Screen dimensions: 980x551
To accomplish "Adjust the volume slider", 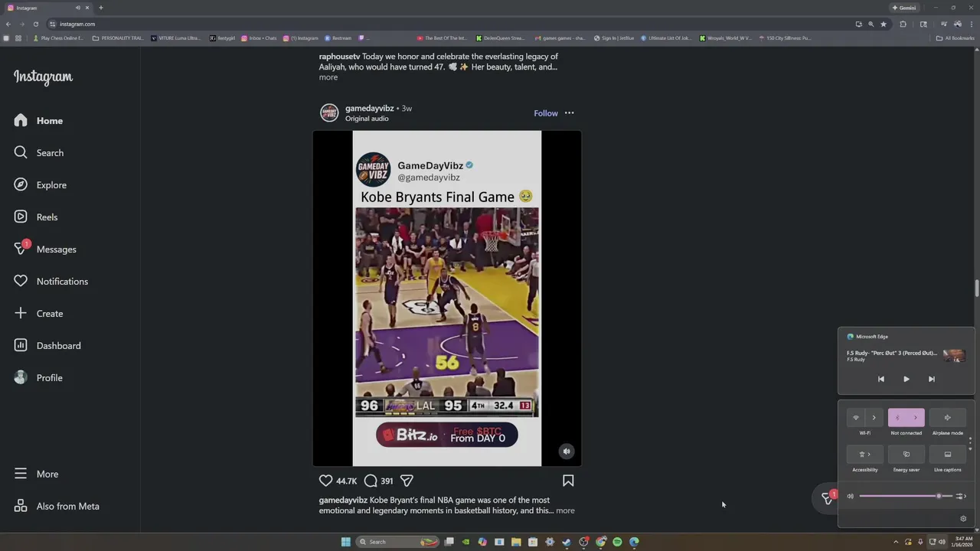I will [x=906, y=496].
